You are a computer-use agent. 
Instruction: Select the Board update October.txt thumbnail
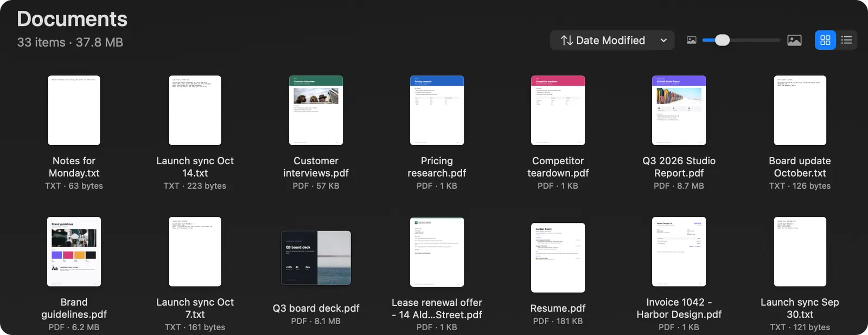[x=800, y=110]
